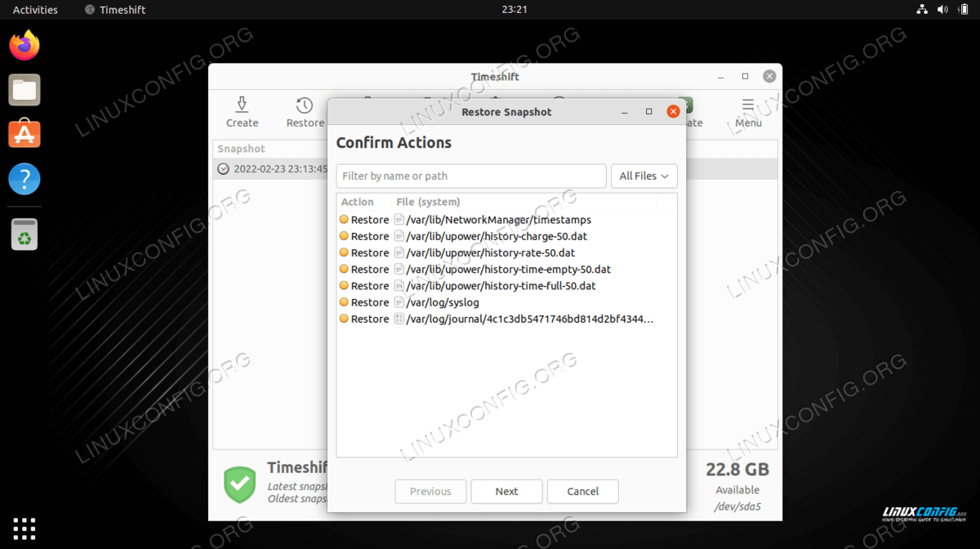The width and height of the screenshot is (980, 549).
Task: Click file icon beside /var/lib/NetworkManager/timestamps
Action: tap(399, 220)
